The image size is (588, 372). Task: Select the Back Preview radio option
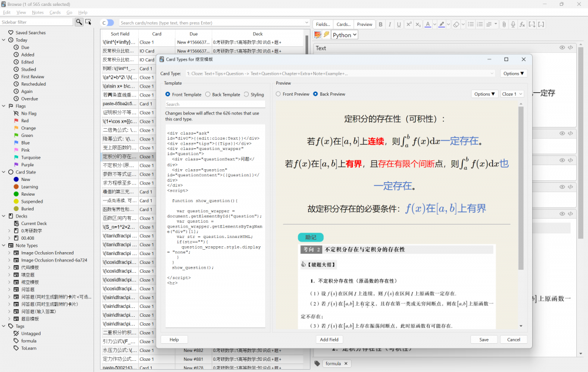click(315, 94)
